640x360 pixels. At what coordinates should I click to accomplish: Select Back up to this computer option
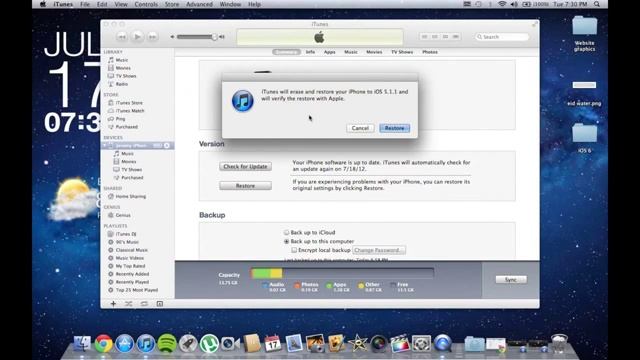287,241
